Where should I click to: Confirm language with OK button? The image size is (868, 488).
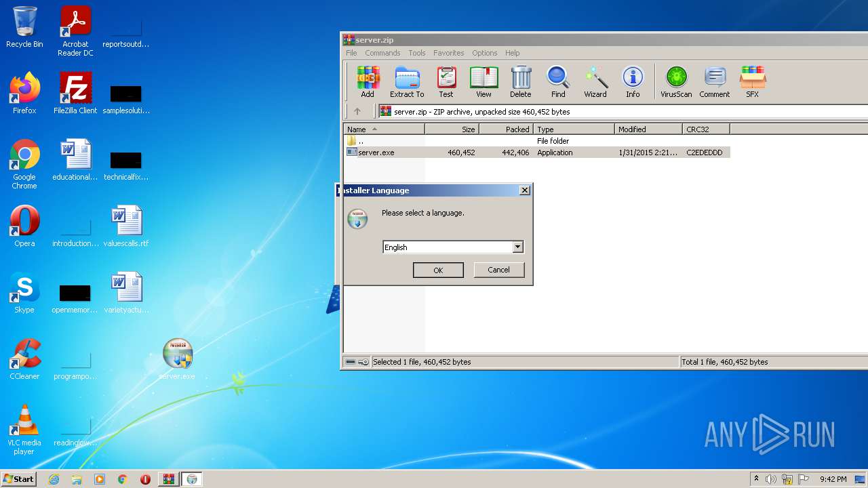click(x=438, y=270)
